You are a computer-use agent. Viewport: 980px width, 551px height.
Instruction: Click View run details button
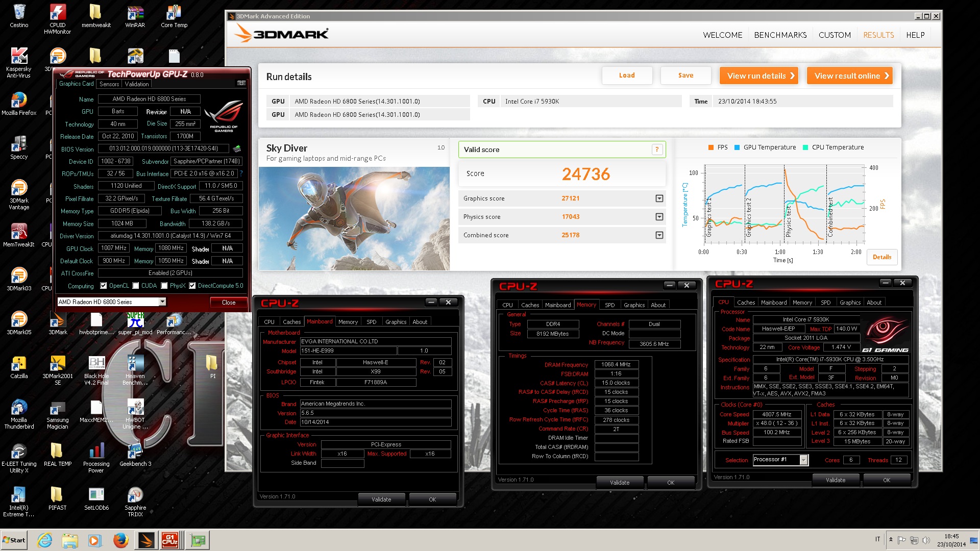[758, 76]
